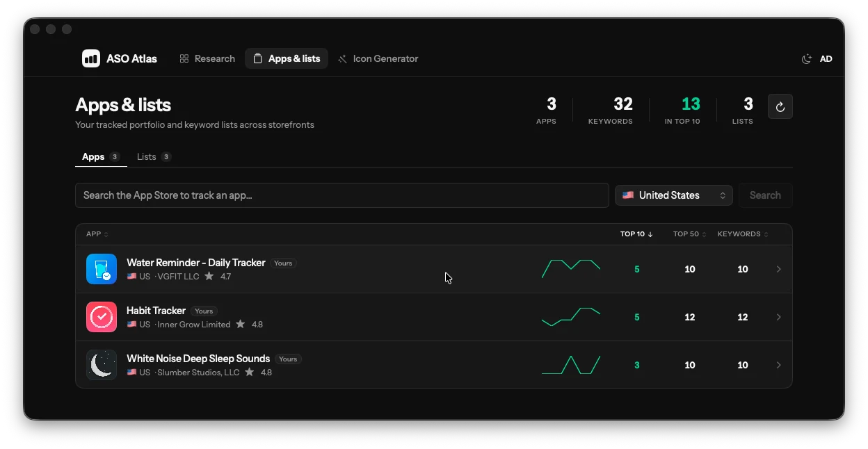Toggle dark mode moon icon

coord(807,59)
